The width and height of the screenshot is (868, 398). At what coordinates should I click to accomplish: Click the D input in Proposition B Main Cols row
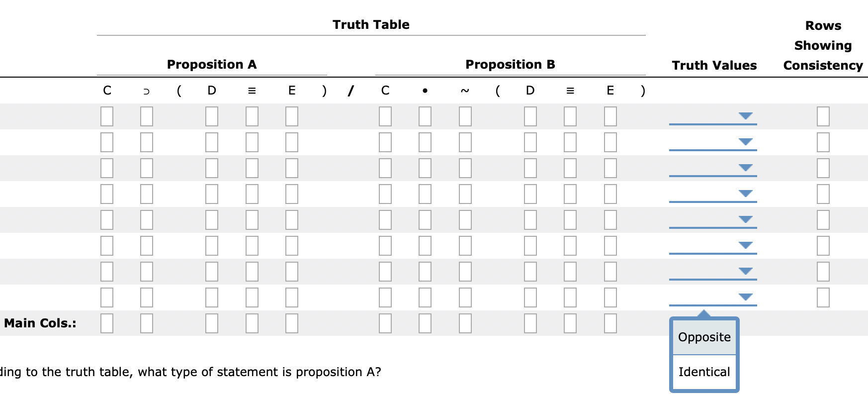(x=529, y=323)
